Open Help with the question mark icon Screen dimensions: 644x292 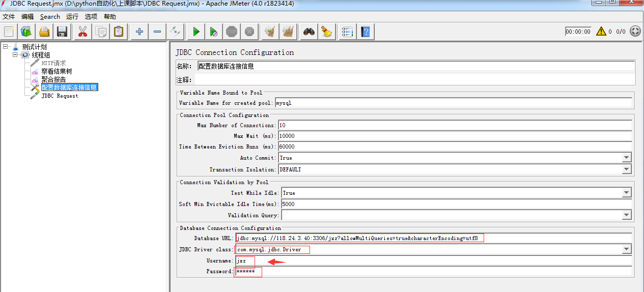[x=365, y=32]
